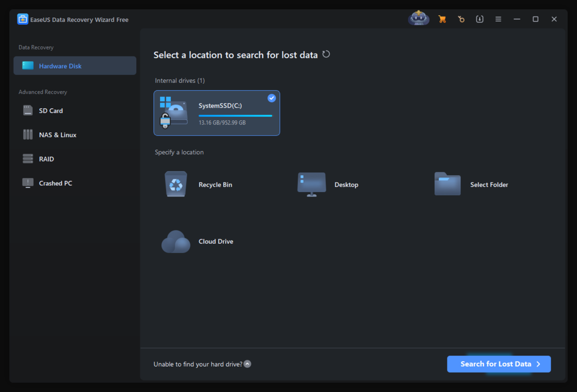Click the Desktop monitor icon
Viewport: 577px width, 392px height.
click(x=311, y=184)
